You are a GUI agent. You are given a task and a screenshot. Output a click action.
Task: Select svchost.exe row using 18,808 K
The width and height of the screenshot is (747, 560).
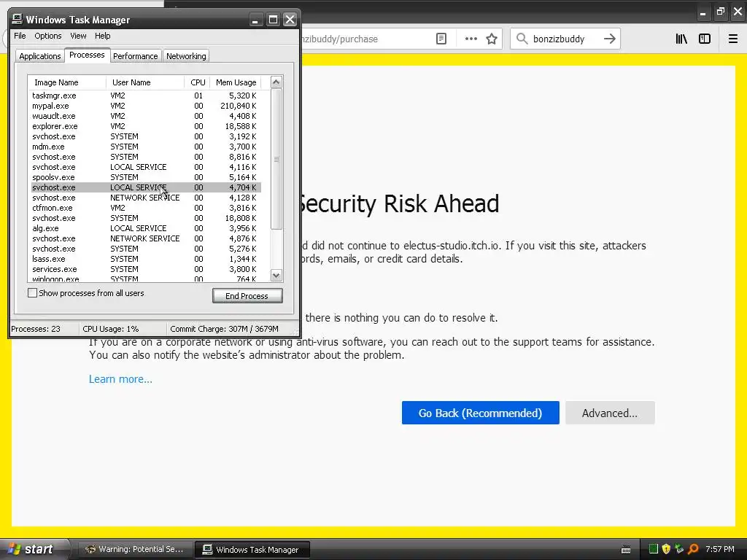point(145,218)
